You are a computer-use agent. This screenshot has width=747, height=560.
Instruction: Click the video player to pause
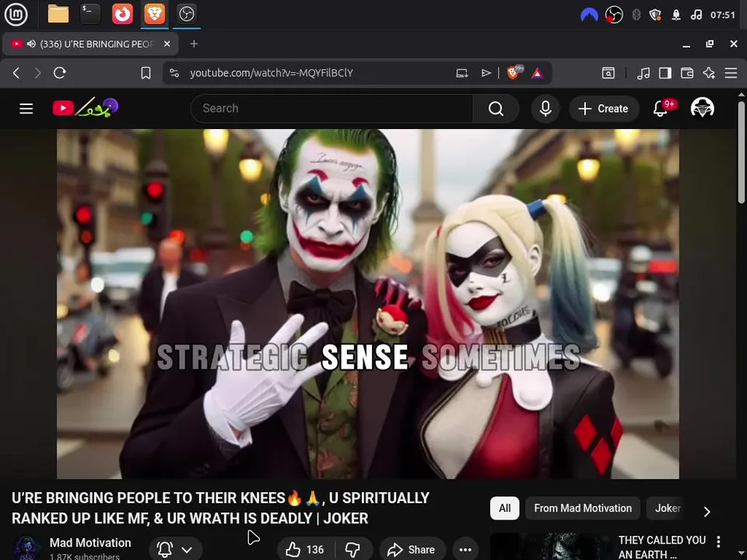pos(368,304)
